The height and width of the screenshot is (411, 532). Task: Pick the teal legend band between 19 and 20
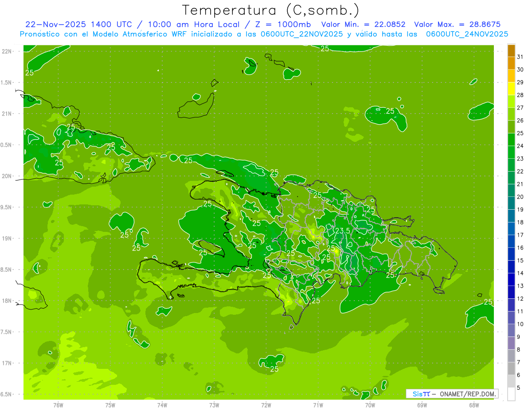[511, 204]
